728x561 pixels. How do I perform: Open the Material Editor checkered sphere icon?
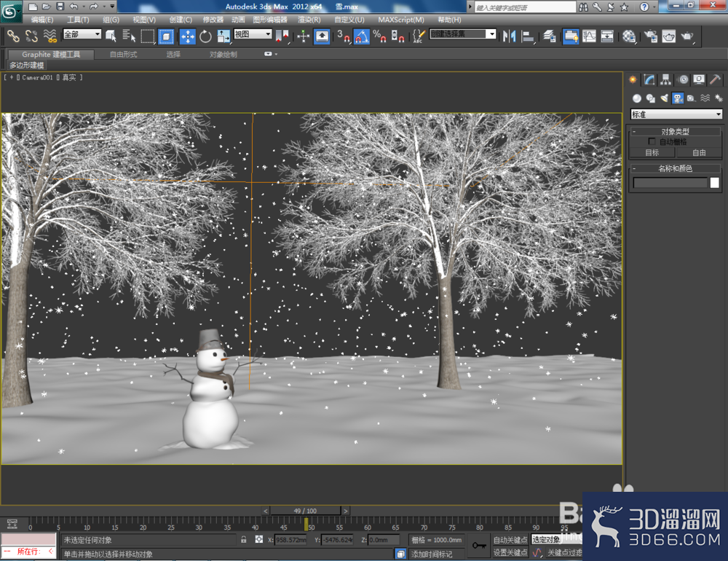point(629,36)
